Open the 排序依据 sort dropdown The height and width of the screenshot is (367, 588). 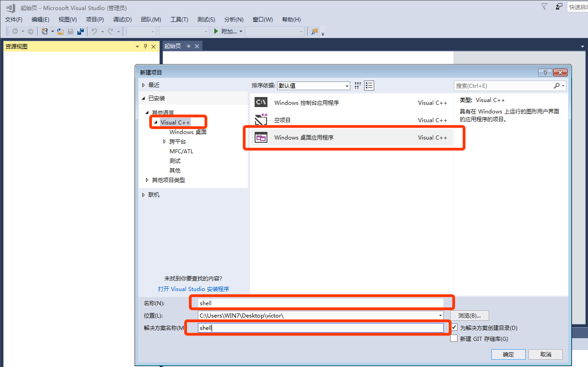click(313, 86)
